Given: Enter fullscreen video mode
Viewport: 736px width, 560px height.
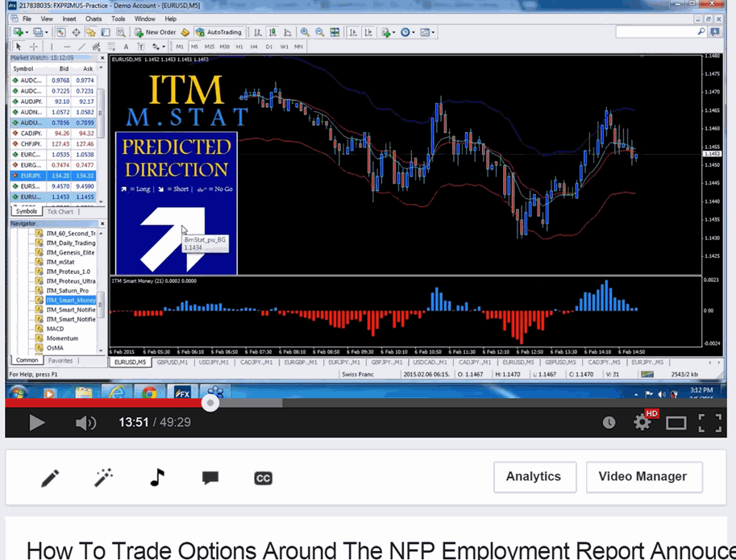Looking at the screenshot, I should [709, 422].
